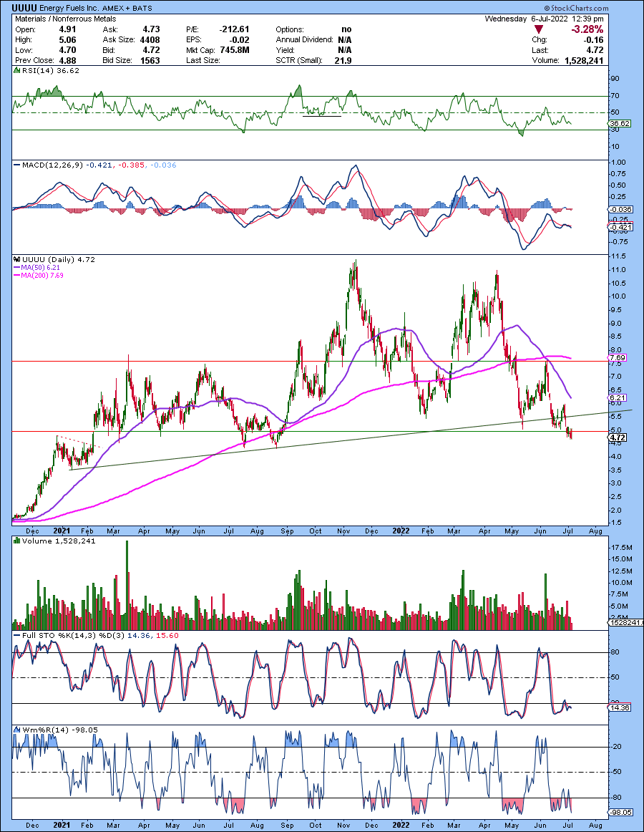The height and width of the screenshot is (832, 644).
Task: Click the Bid Size value 1563
Action: 150,60
